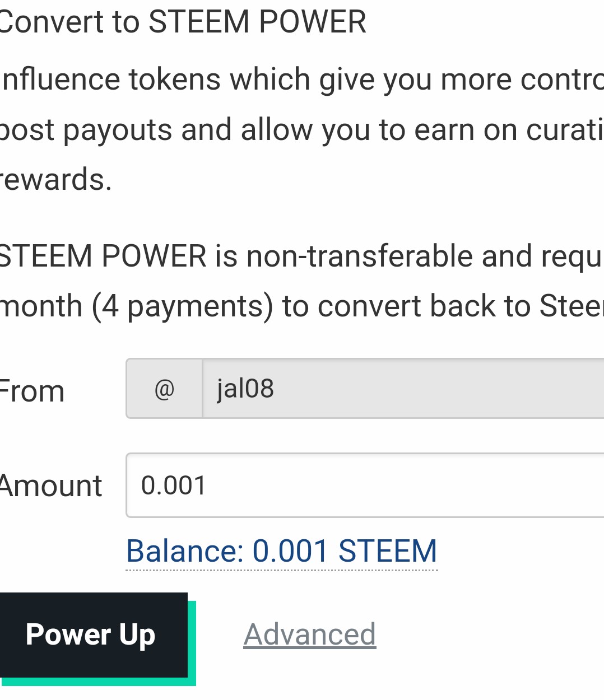
Task: Click the @ prefix beside the username
Action: point(164,389)
